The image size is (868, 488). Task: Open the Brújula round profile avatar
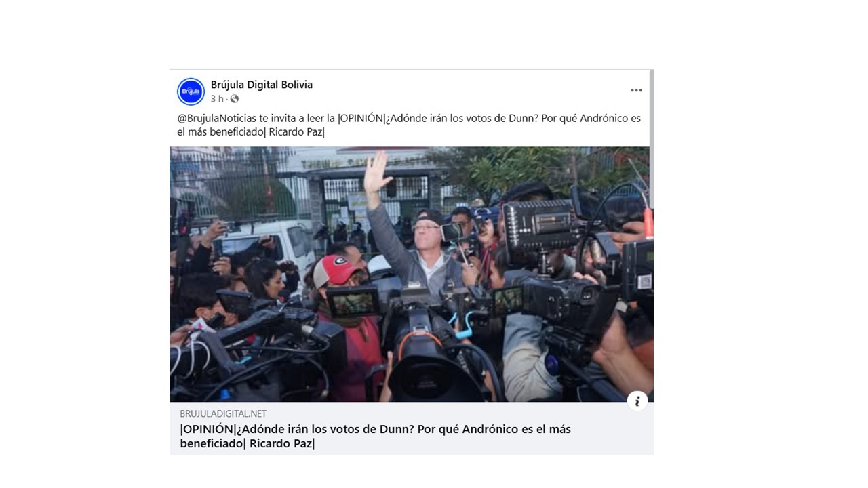(191, 91)
